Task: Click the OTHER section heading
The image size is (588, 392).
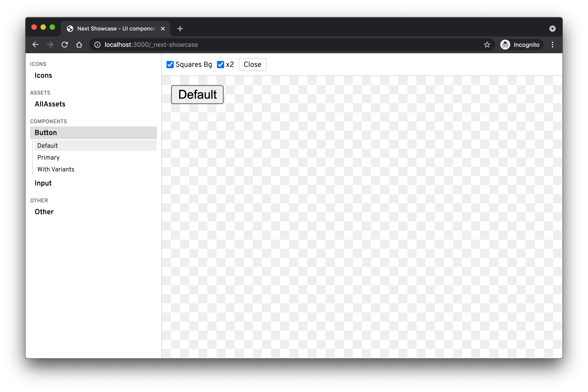Action: tap(39, 200)
